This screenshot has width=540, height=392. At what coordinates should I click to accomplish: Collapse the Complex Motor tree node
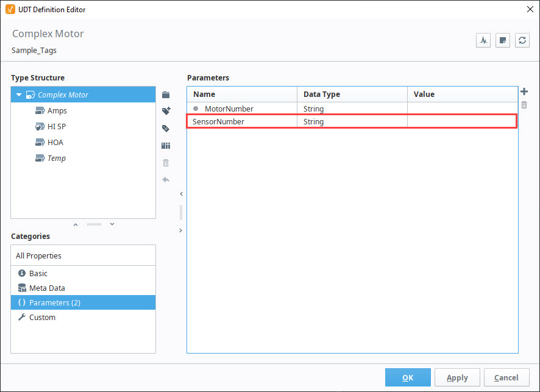click(x=19, y=94)
